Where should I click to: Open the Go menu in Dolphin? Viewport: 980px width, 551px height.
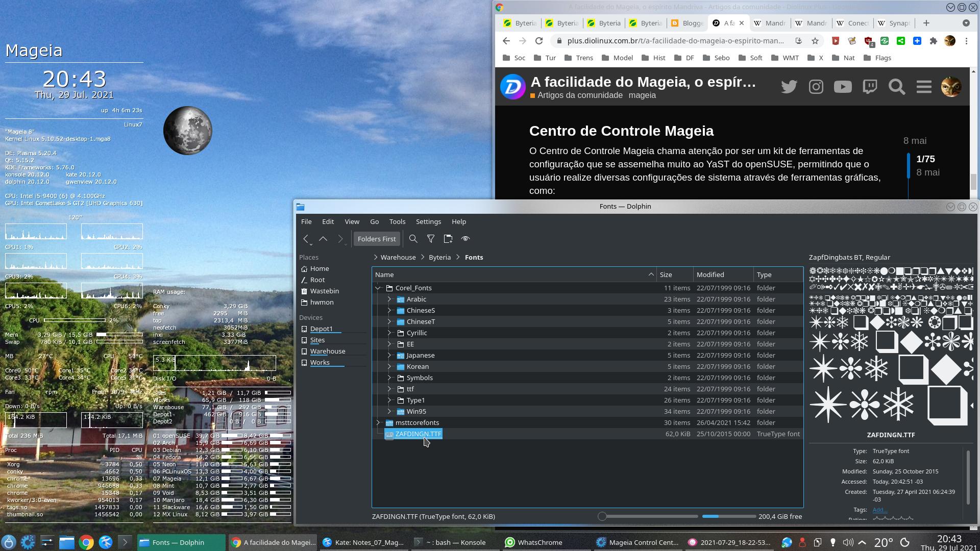[375, 222]
